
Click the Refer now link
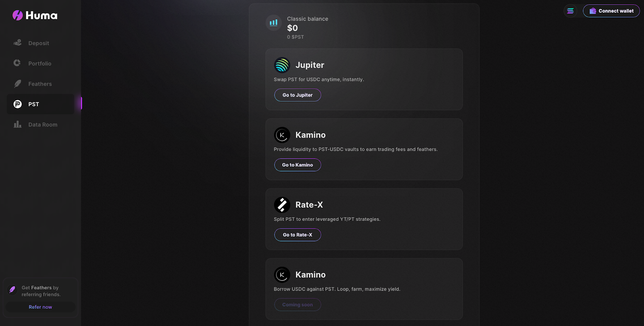tap(40, 307)
